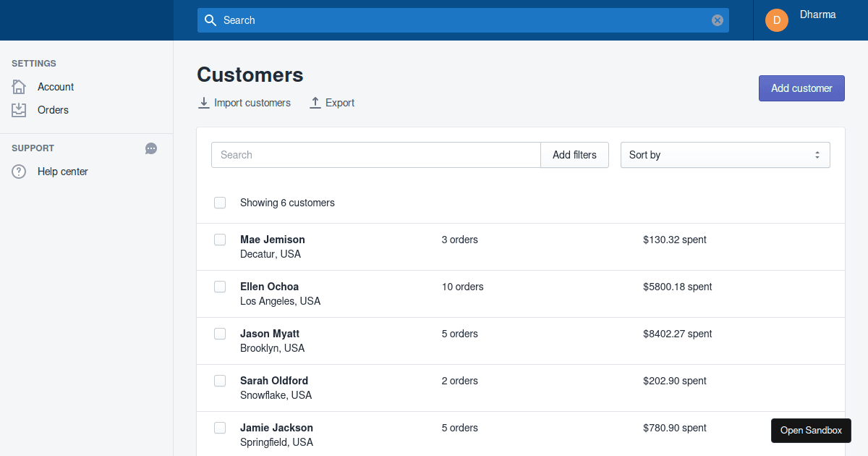Open Account settings in the sidebar
Screen dimensions: 868x456
point(56,87)
